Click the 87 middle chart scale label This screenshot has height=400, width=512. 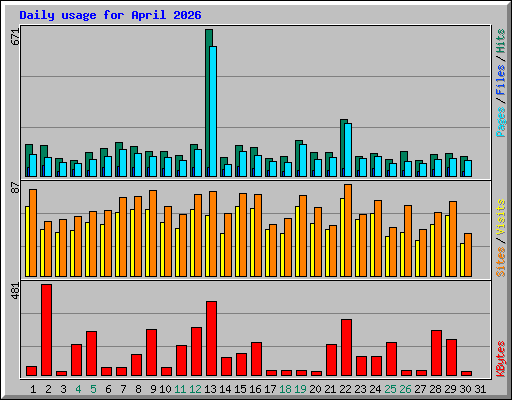point(15,188)
